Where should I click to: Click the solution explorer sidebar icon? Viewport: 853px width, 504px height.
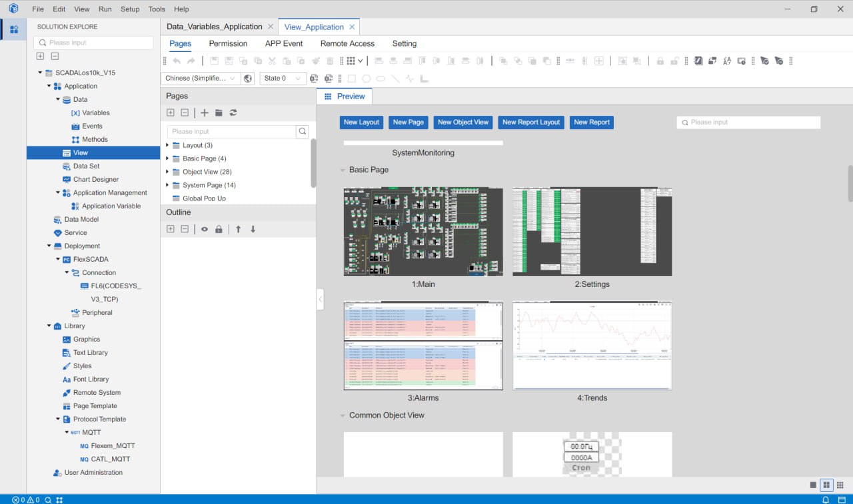pos(14,29)
